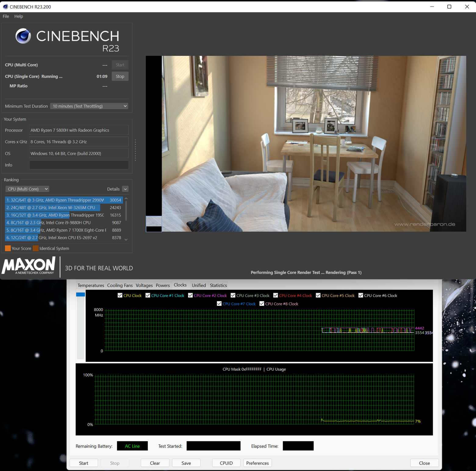Screen dimensions: 476x471
Task: Click ranking list scroll down arrow
Action: (x=126, y=240)
